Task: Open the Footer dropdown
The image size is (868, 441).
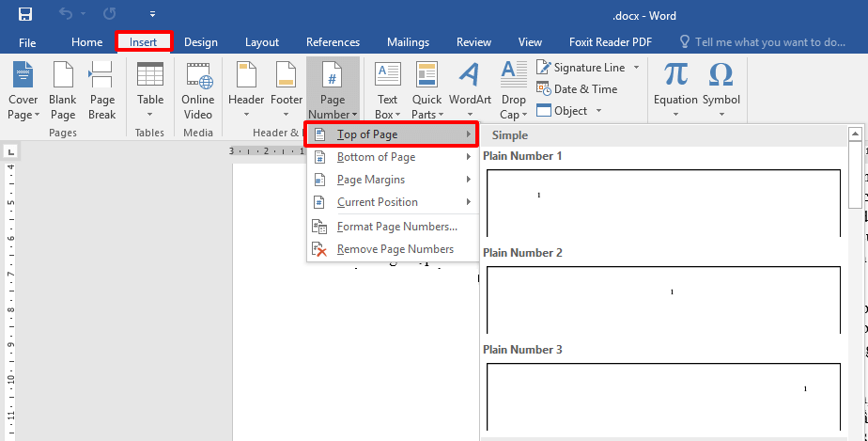Action: pos(287,91)
